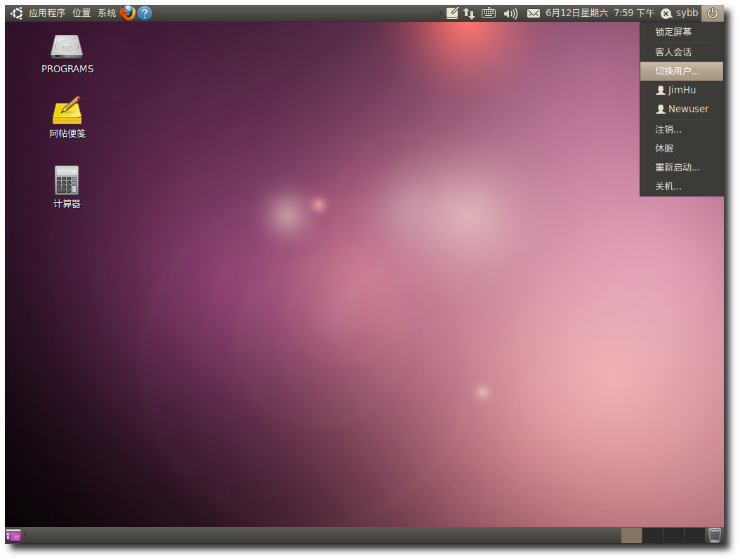Click the power session button icon
Screen dimensions: 740x560
tap(713, 13)
